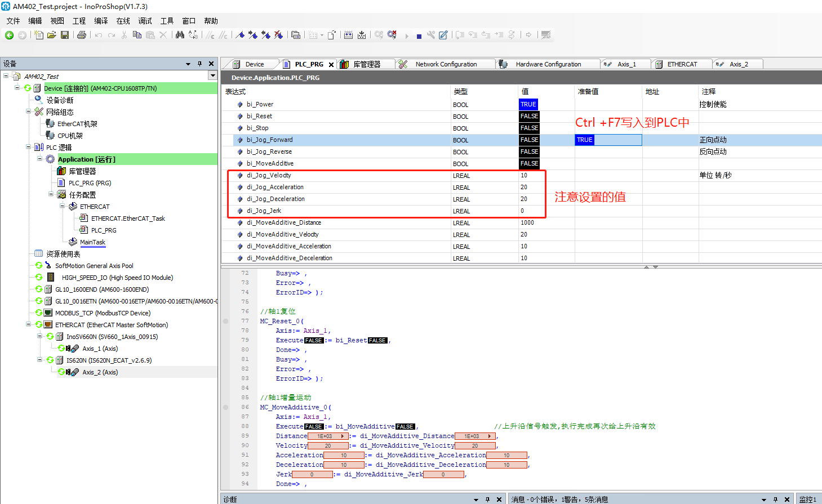Collapse the ETHERCAT master tree node
Screen dimensions: 822x504
pyautogui.click(x=28, y=324)
